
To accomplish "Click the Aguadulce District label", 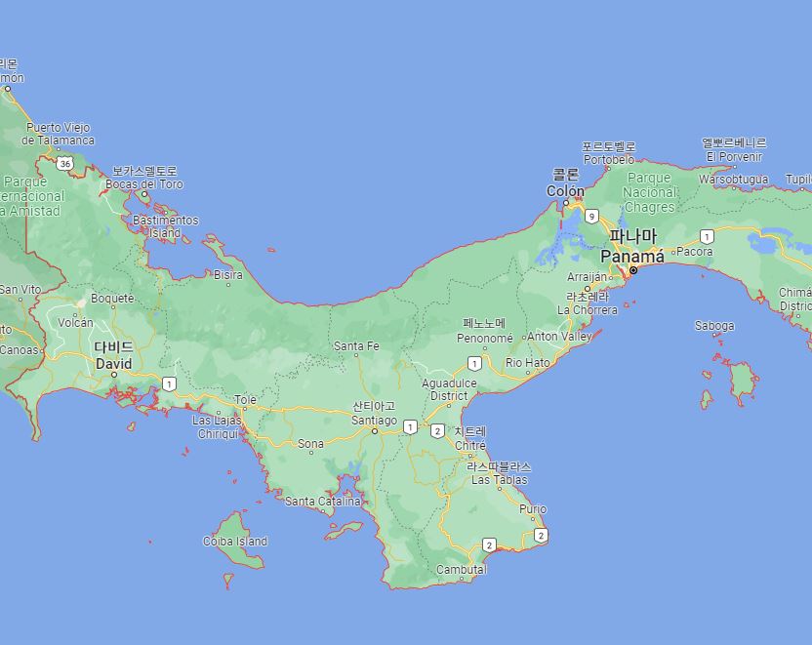I will tap(449, 389).
